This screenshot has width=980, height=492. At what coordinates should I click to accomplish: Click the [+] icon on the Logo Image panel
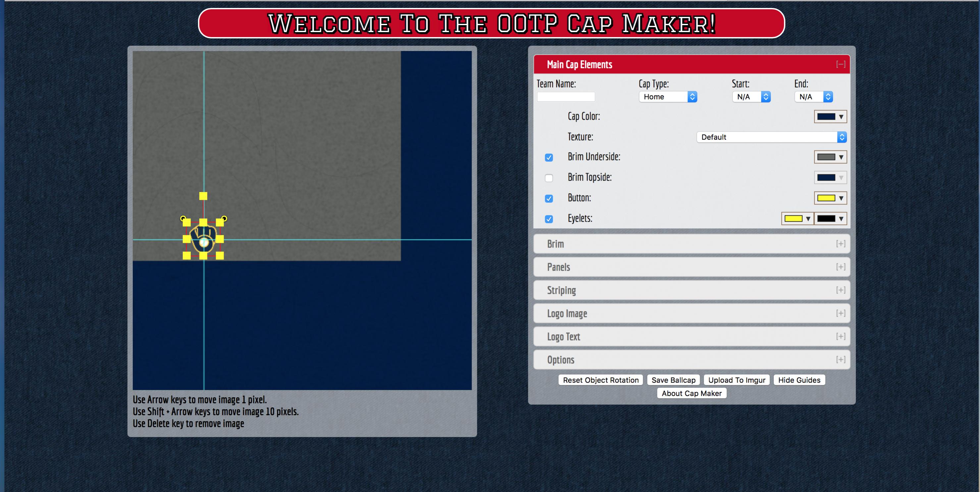pos(840,313)
